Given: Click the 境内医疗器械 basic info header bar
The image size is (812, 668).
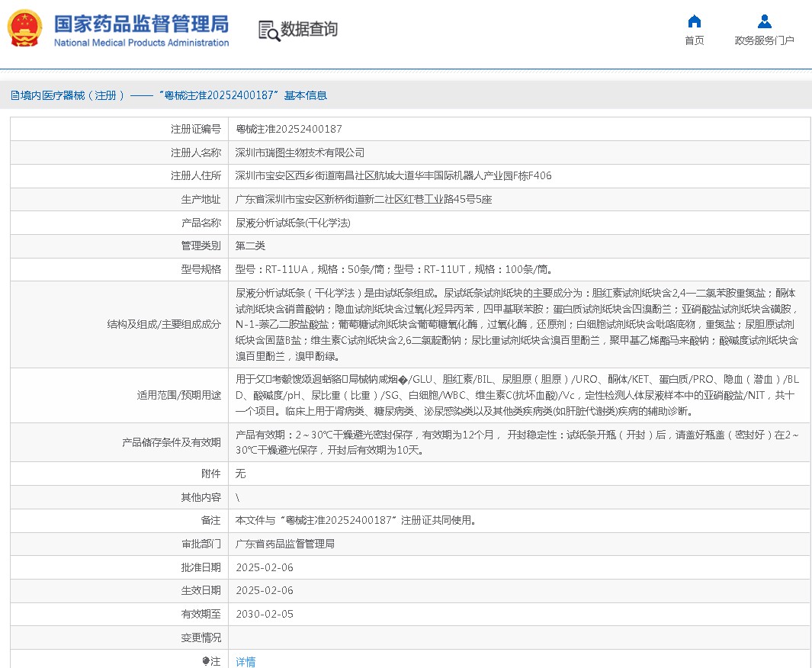Looking at the screenshot, I should (x=168, y=95).
